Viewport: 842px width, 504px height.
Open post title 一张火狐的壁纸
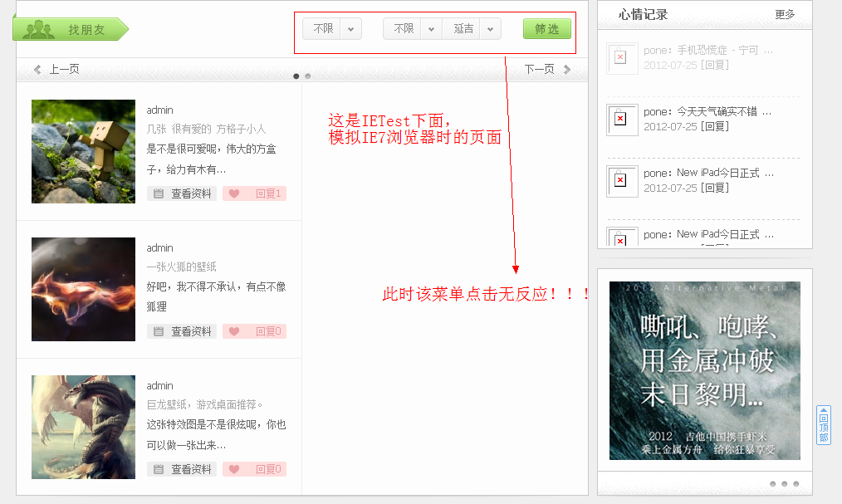point(182,267)
